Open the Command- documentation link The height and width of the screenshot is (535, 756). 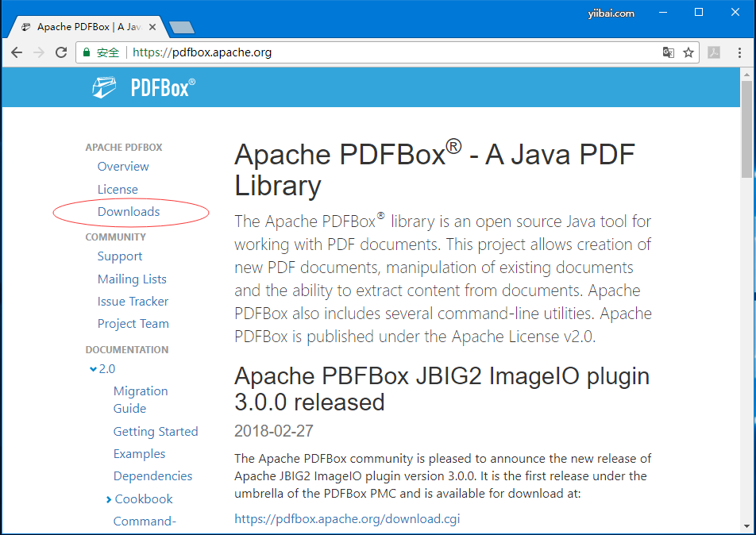(x=145, y=521)
